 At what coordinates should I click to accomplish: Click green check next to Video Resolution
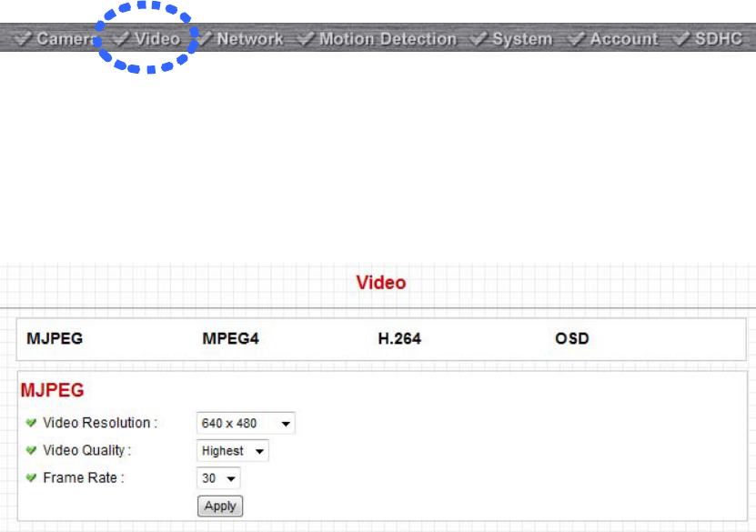pyautogui.click(x=31, y=423)
